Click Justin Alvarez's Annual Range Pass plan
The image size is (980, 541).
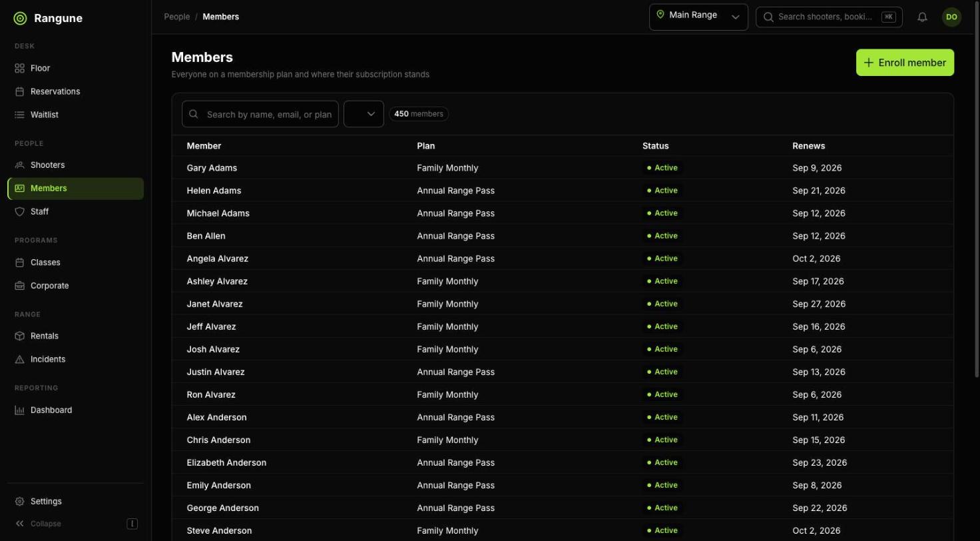click(x=456, y=372)
